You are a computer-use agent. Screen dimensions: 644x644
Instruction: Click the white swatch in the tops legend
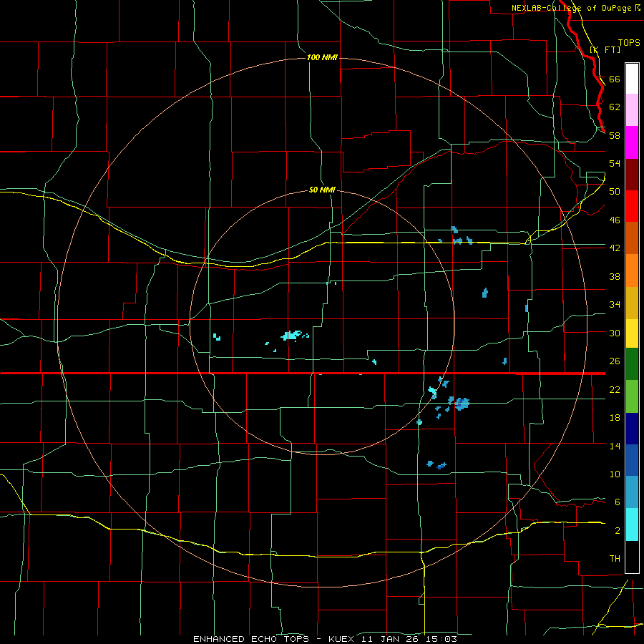(632, 79)
